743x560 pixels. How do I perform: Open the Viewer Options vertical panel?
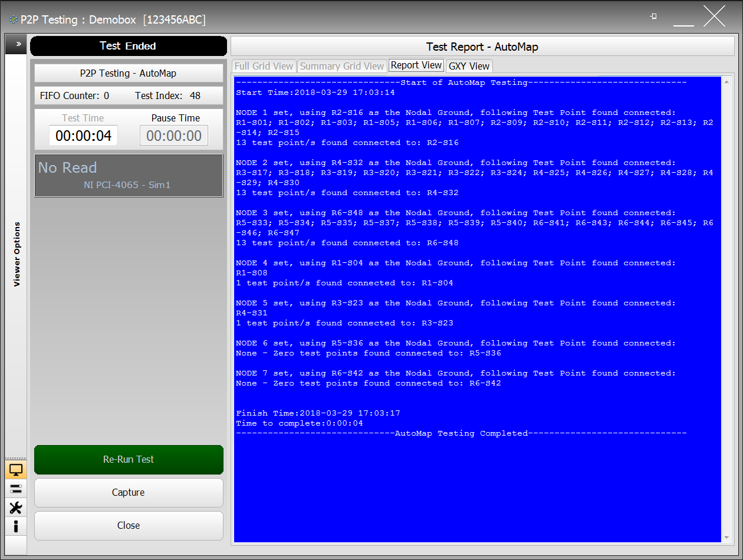pyautogui.click(x=17, y=253)
